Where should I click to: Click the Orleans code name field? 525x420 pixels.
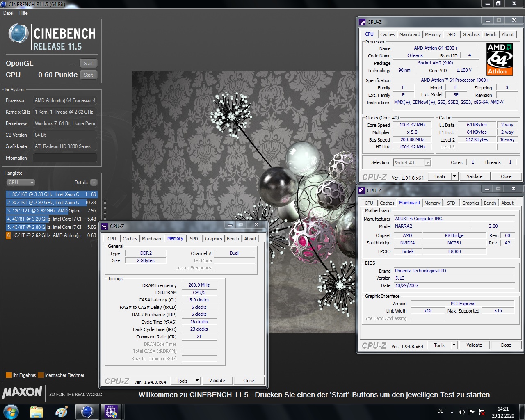coord(415,56)
